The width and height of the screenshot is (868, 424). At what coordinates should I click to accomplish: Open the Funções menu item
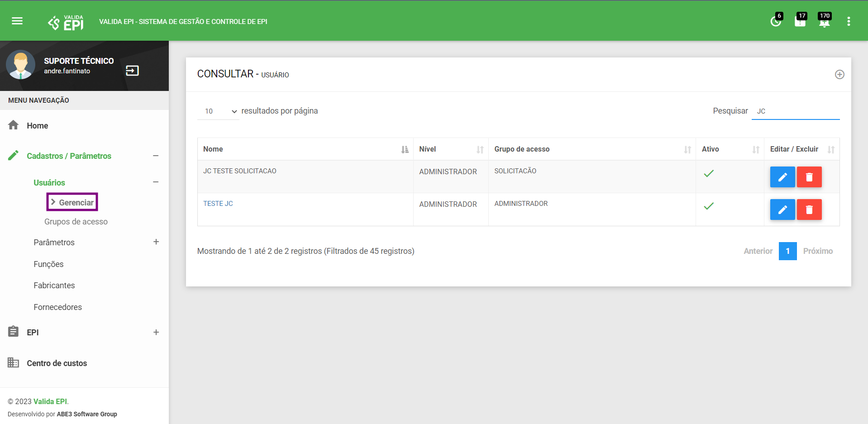48,264
